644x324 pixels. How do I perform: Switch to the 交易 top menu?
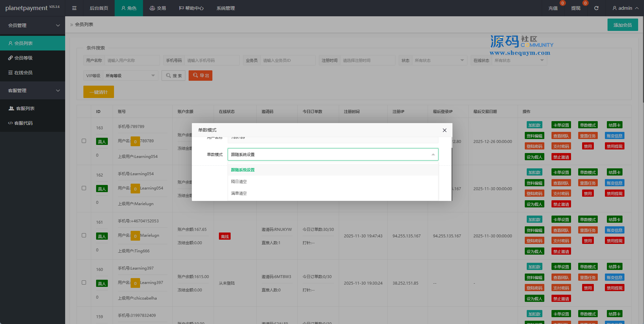pos(158,8)
